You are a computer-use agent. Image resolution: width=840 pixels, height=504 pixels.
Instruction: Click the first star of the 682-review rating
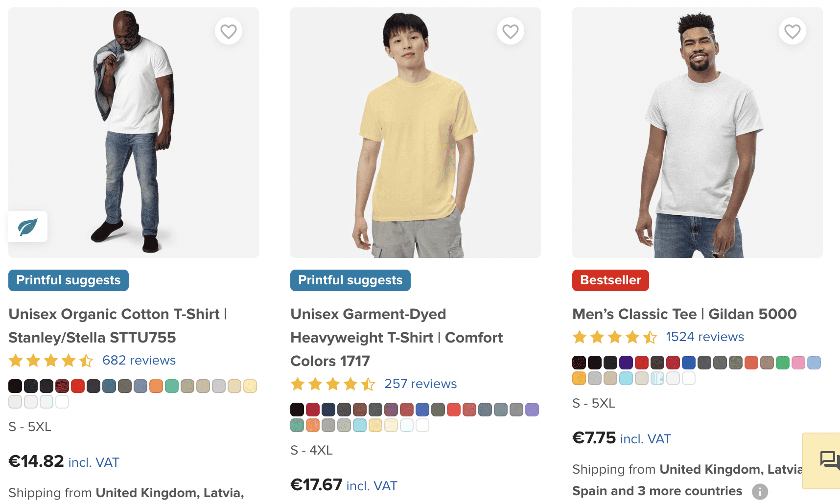(16, 360)
